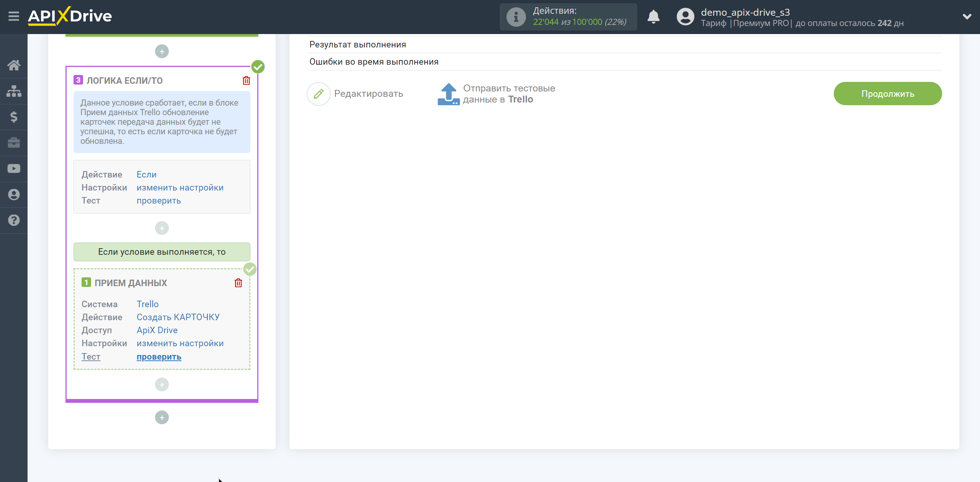Screen dimensions: 980x482
Task: Click the demo_apix-drive_s3 username
Action: click(x=745, y=12)
